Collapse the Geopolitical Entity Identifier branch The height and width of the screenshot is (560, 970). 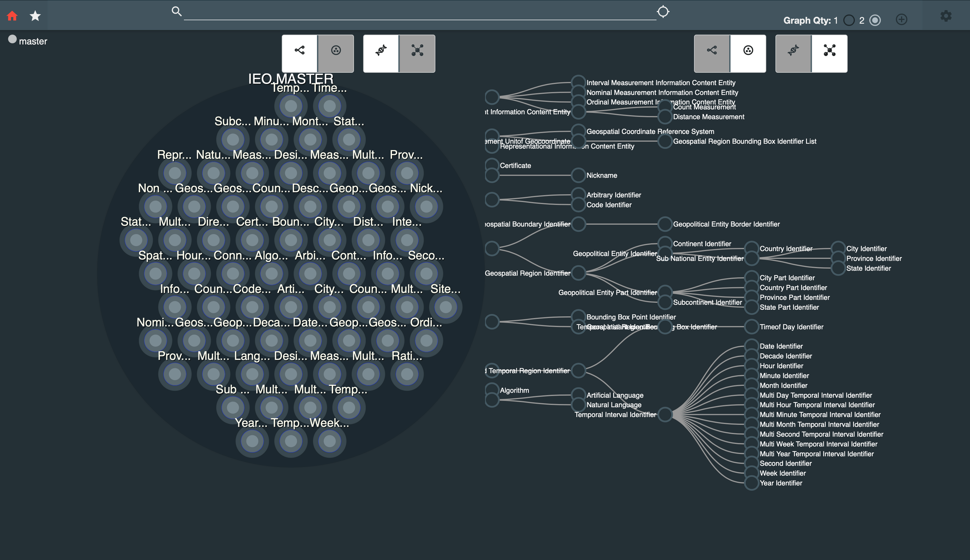(665, 252)
